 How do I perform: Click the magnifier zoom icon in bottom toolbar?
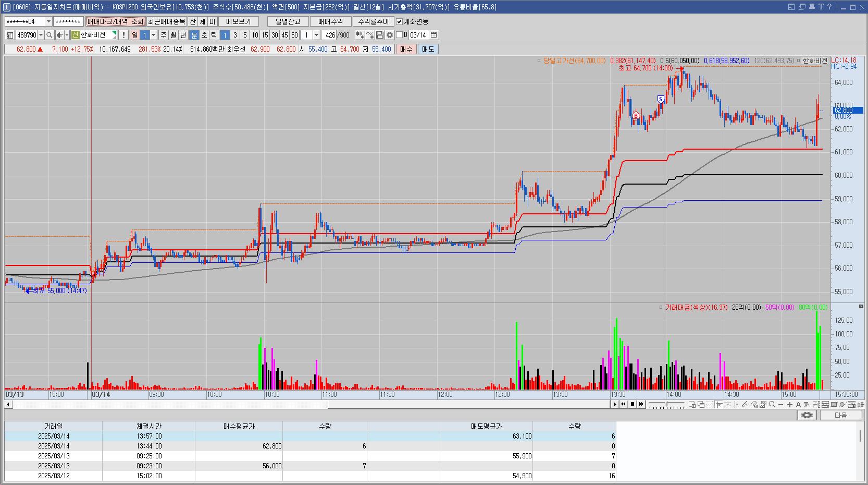point(772,404)
